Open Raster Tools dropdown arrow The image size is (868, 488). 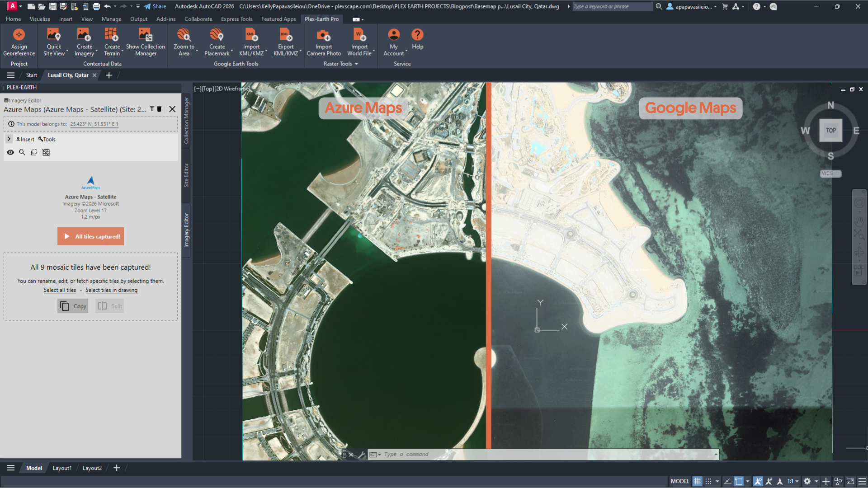coord(356,64)
